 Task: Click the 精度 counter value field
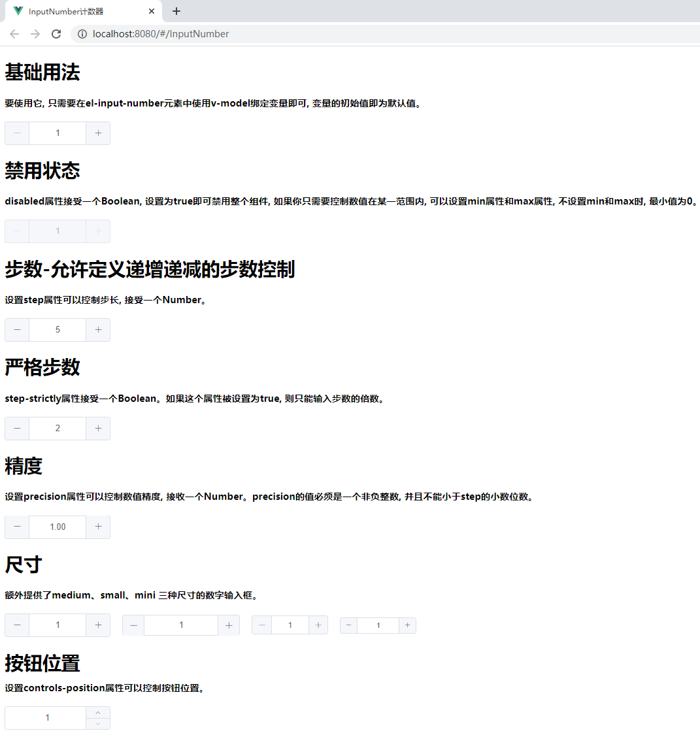coord(57,527)
